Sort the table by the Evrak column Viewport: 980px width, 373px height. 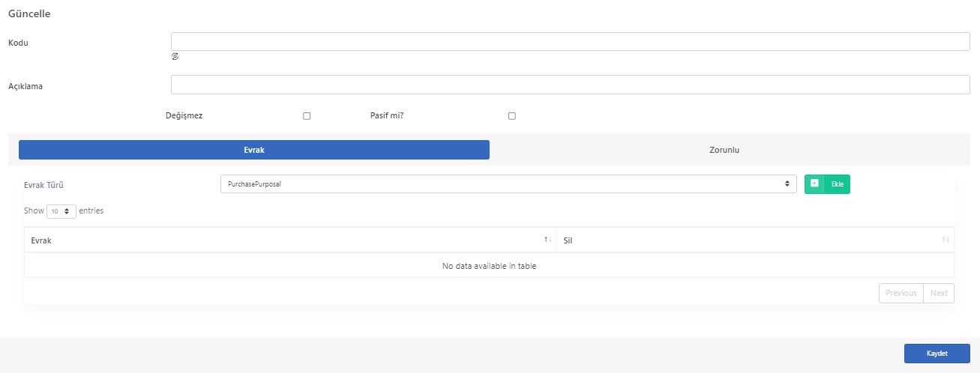(x=290, y=240)
